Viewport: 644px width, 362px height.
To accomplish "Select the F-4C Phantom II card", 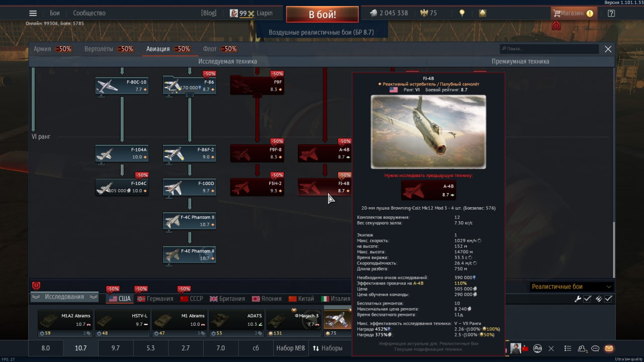I will click(190, 221).
